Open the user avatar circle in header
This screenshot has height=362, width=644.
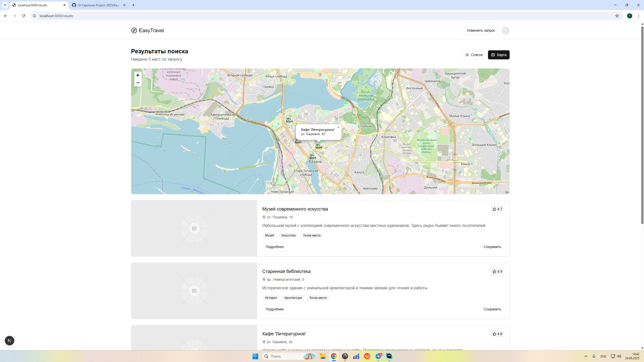pyautogui.click(x=505, y=30)
